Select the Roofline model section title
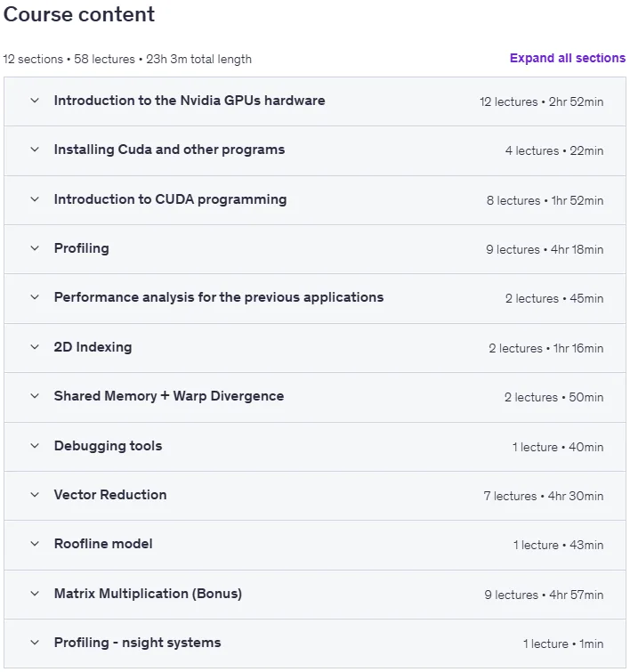 coord(103,544)
